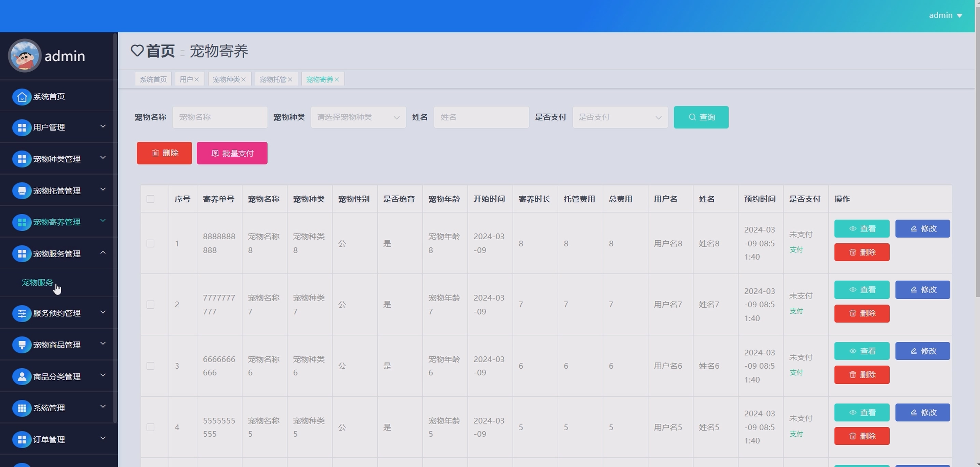The image size is (980, 467).
Task: Expand the 宠物商品管理 menu chevron
Action: pos(103,343)
